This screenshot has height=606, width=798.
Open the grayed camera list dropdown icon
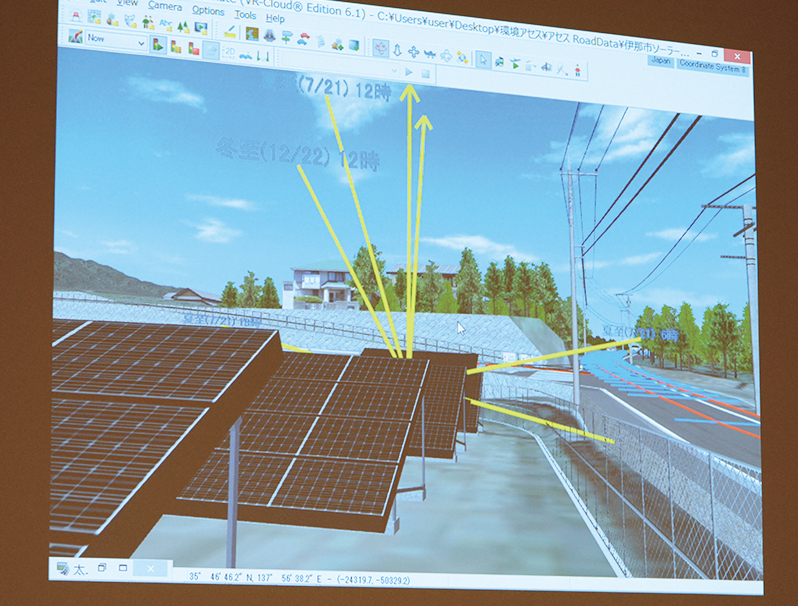click(531, 66)
